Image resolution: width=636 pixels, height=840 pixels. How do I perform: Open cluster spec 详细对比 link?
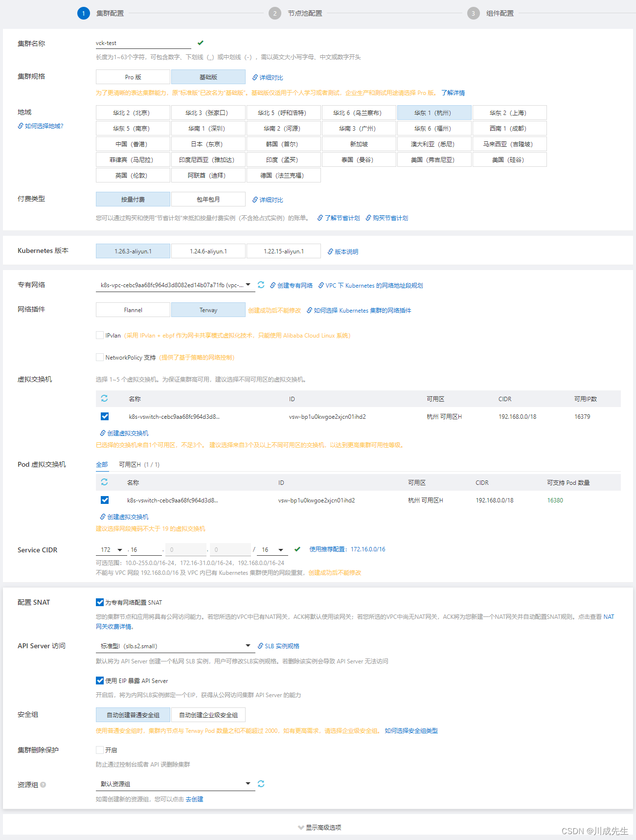[268, 77]
